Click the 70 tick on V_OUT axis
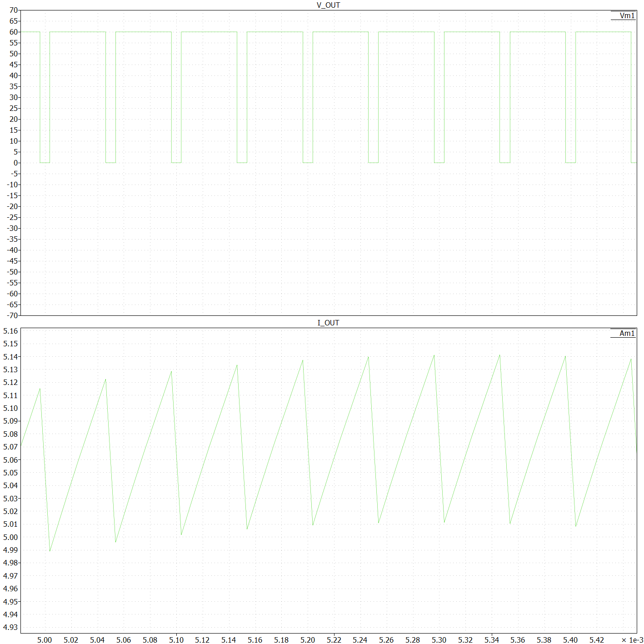The width and height of the screenshot is (644, 644). coord(14,10)
